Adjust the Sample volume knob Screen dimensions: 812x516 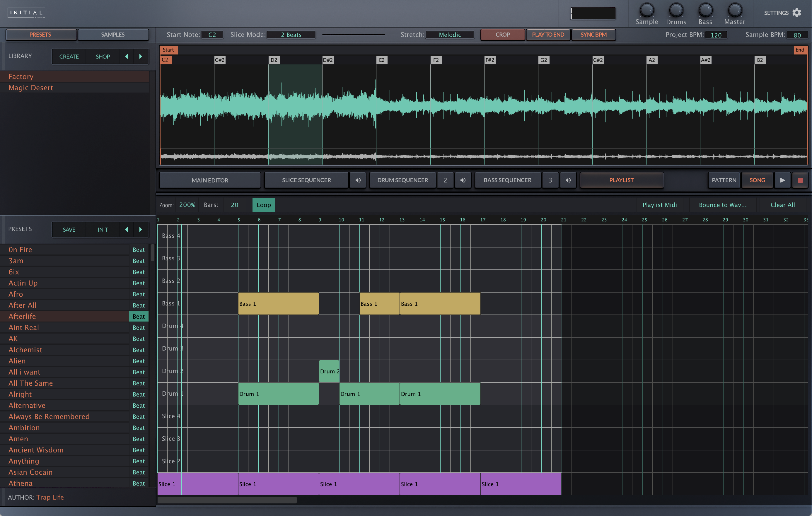tap(646, 10)
